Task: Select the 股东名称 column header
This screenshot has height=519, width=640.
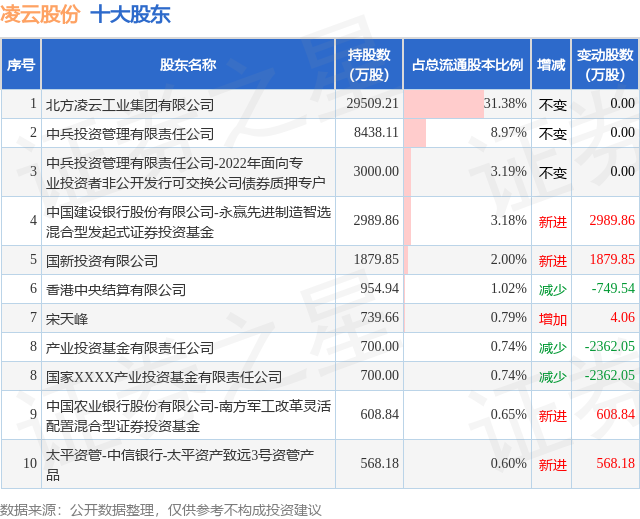Action: [188, 64]
